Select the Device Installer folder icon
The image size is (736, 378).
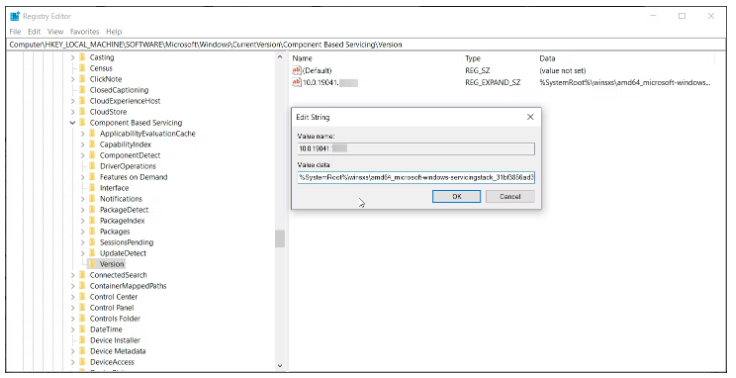pyautogui.click(x=82, y=340)
